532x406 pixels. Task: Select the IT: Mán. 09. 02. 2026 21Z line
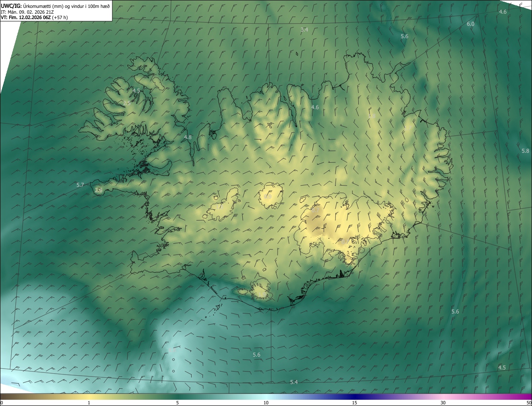[x=27, y=12]
